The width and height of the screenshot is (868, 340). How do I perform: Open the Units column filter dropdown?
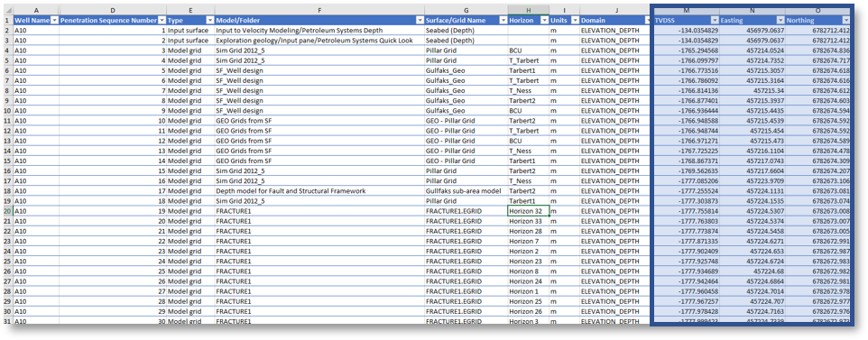click(574, 20)
